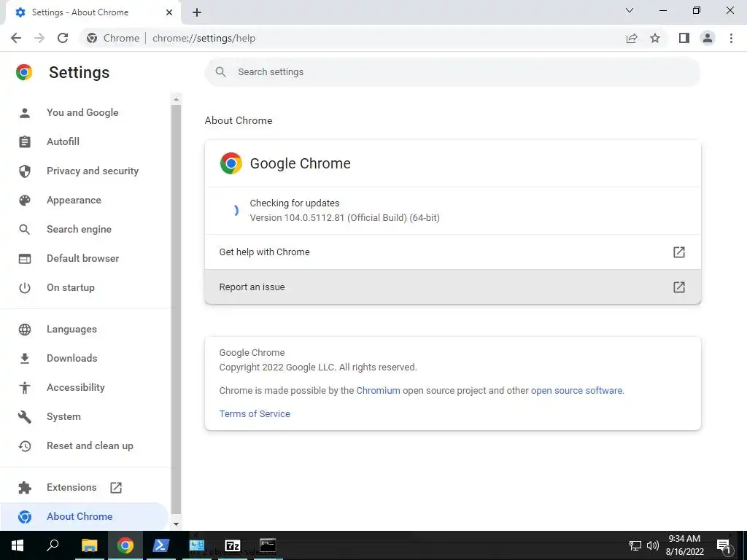Image resolution: width=747 pixels, height=560 pixels.
Task: Open external link icon for Get help
Action: click(x=679, y=252)
